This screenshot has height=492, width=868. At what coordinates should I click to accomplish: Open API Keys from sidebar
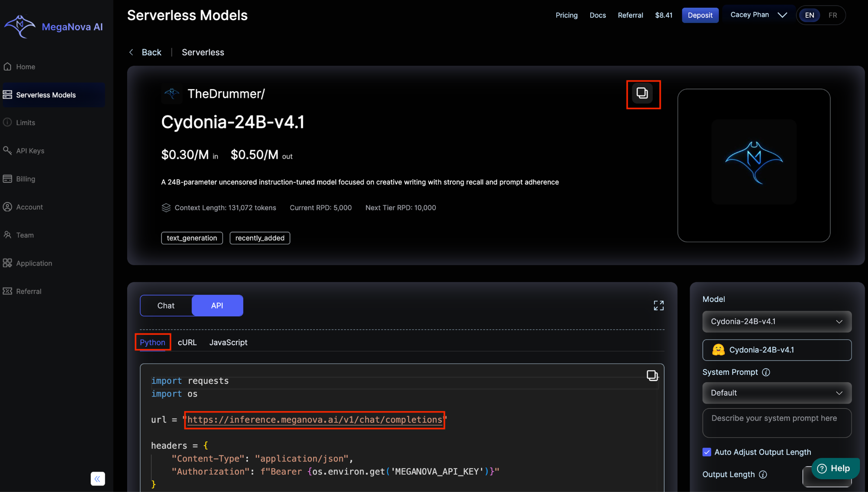30,151
